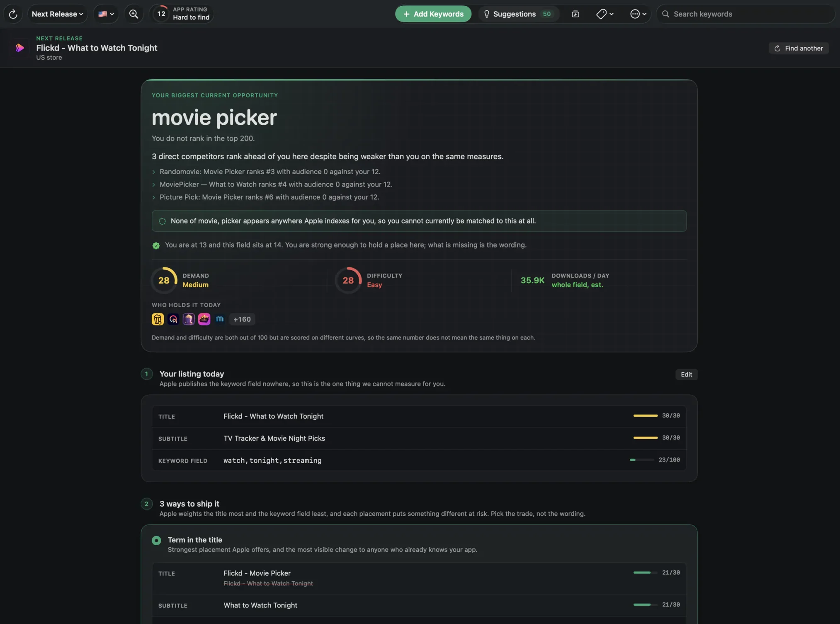Click the Add Keywords button
This screenshot has height=624, width=840.
pos(433,14)
